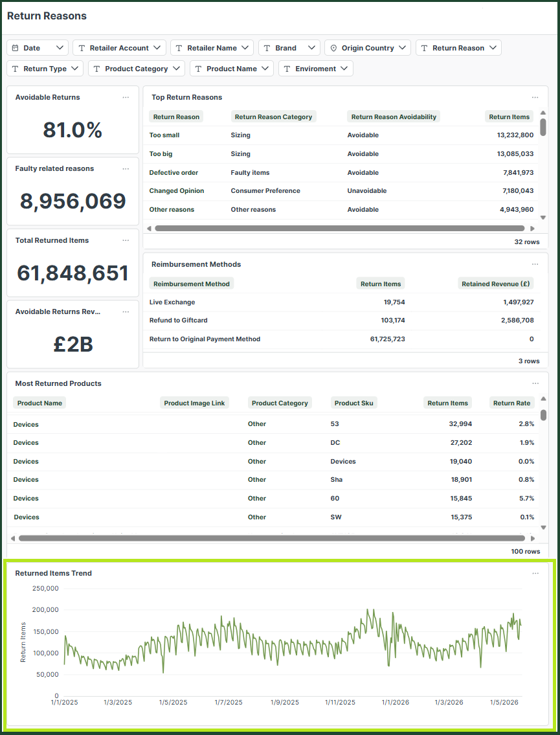Viewport: 560px width, 735px height.
Task: Click product SKU 'DC' cell
Action: click(335, 443)
